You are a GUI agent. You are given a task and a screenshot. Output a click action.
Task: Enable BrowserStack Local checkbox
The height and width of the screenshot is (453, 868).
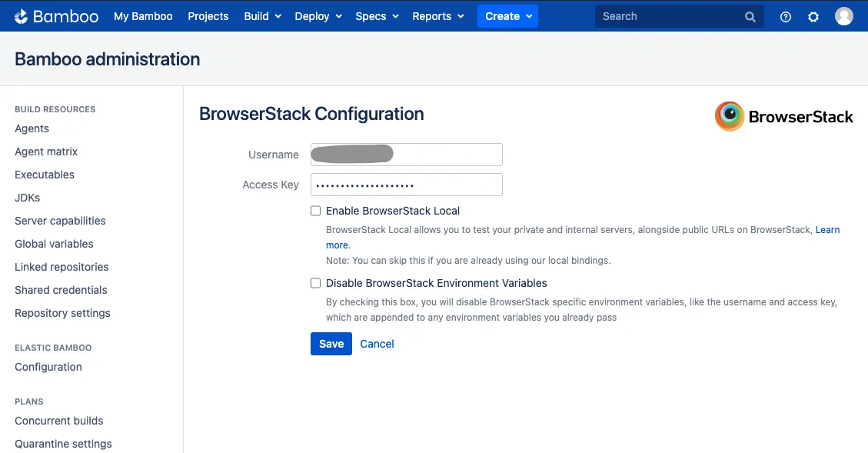pos(315,211)
